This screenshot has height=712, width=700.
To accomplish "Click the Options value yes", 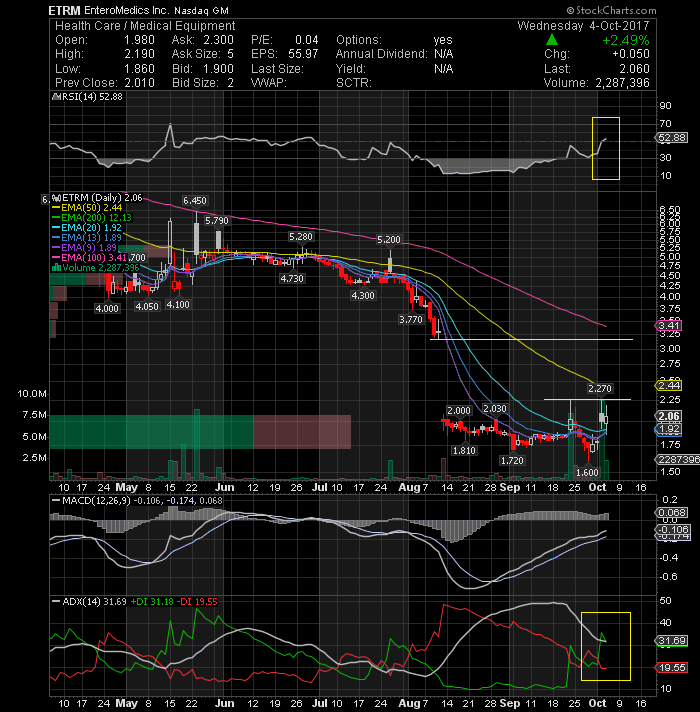I will 443,40.
